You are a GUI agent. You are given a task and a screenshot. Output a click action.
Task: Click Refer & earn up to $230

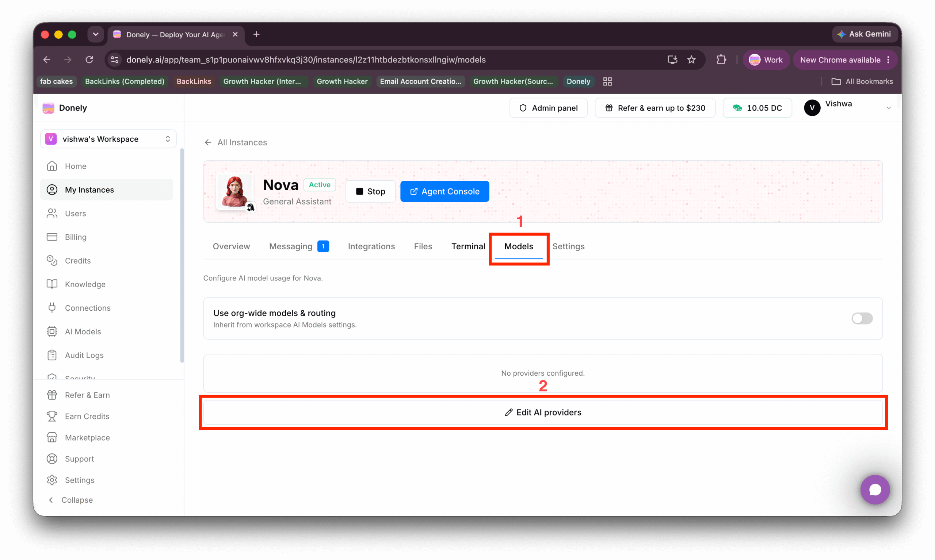click(x=654, y=108)
